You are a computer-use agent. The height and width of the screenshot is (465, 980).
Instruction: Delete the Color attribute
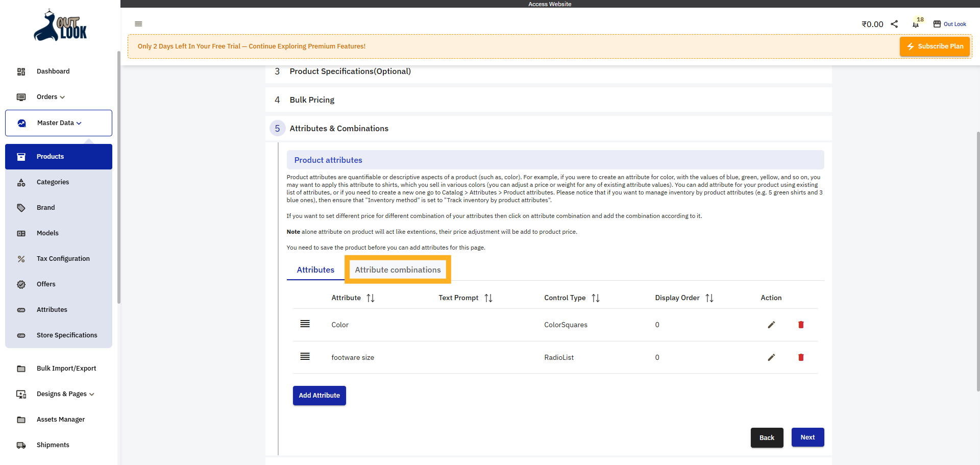pyautogui.click(x=801, y=325)
